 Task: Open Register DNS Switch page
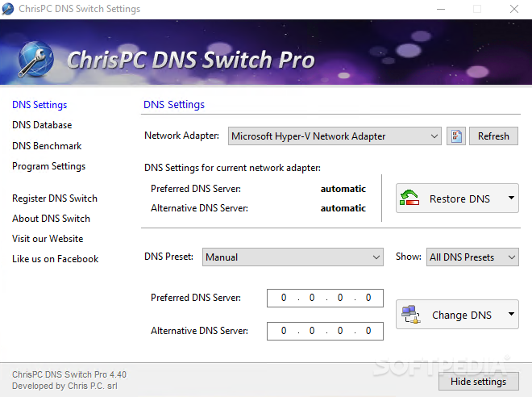(x=55, y=198)
